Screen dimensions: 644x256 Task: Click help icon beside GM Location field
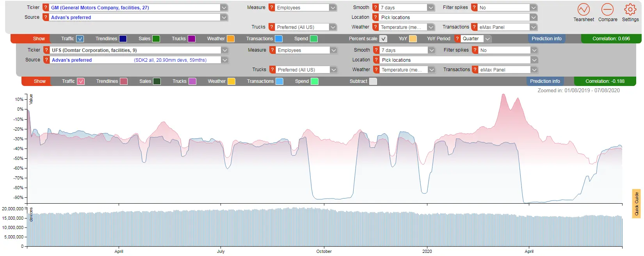(375, 17)
